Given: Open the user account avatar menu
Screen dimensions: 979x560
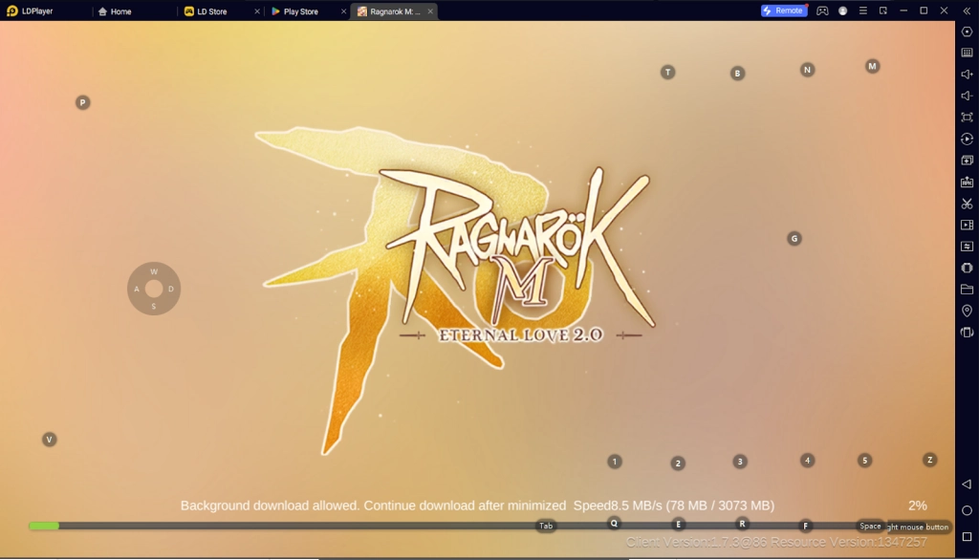Looking at the screenshot, I should (x=842, y=11).
